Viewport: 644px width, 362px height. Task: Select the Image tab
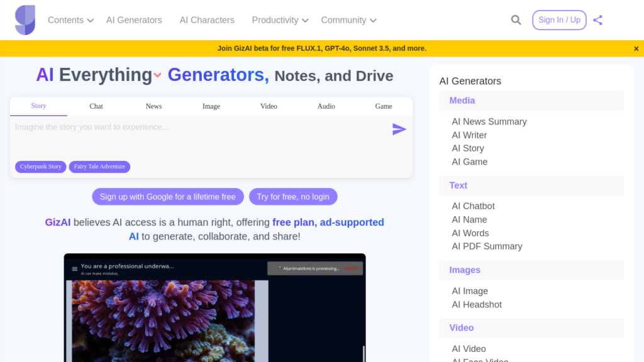tap(211, 106)
